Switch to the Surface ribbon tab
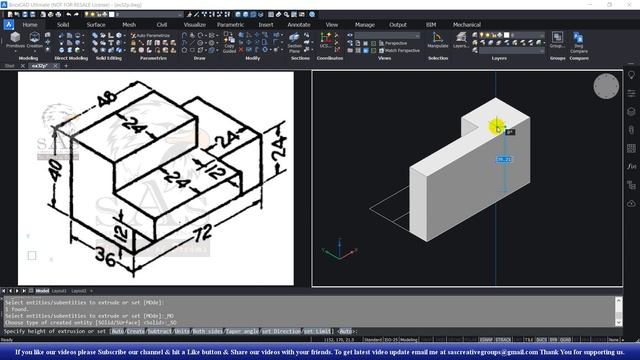This screenshot has width=640, height=360. [96, 24]
